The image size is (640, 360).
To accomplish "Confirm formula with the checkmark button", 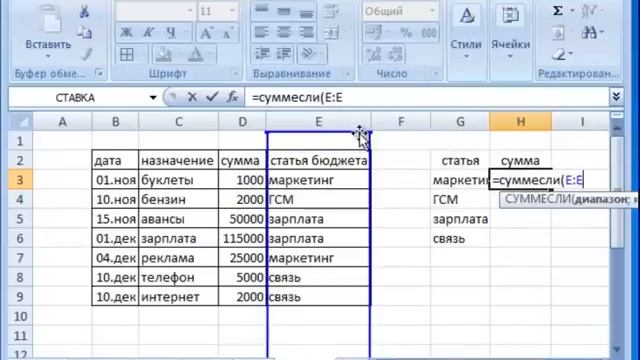I will (x=212, y=97).
